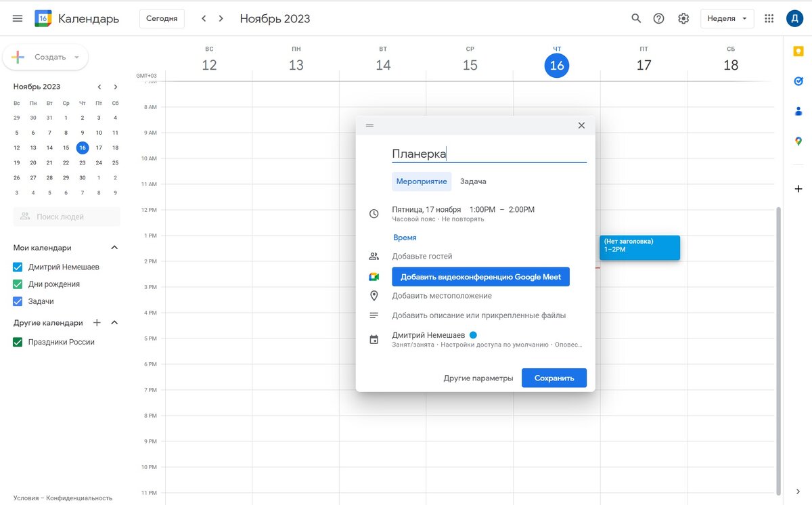Open the Неделя view dropdown

[727, 18]
